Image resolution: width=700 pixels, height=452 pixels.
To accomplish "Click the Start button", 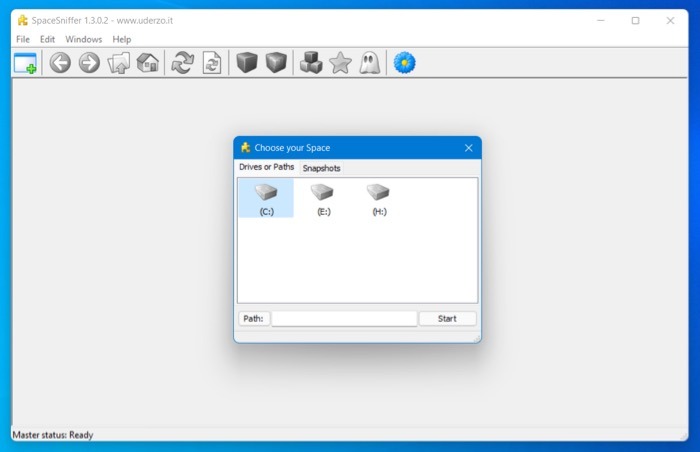I will click(x=447, y=319).
